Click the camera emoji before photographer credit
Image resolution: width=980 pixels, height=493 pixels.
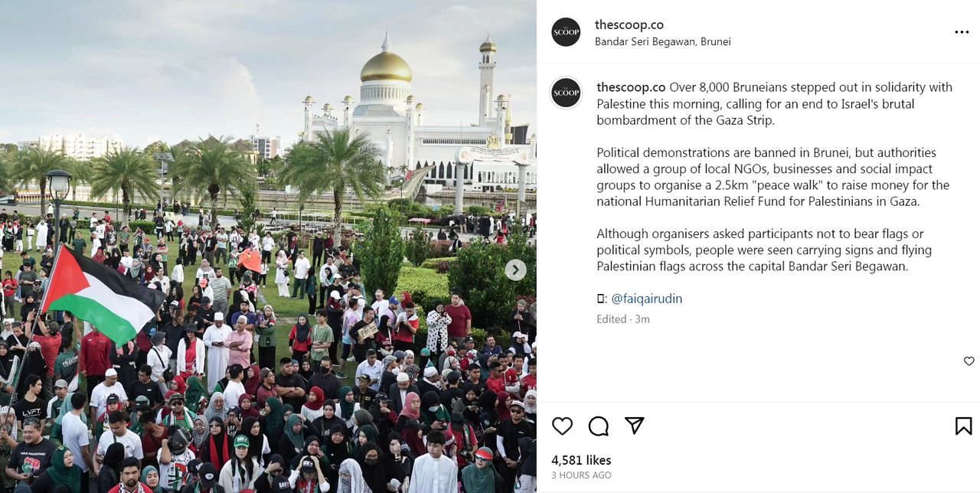click(x=601, y=299)
